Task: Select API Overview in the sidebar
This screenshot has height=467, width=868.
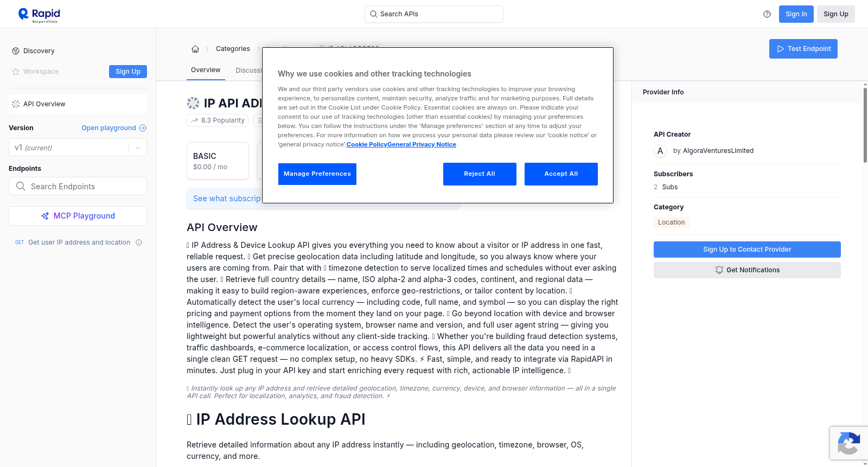Action: pos(78,104)
